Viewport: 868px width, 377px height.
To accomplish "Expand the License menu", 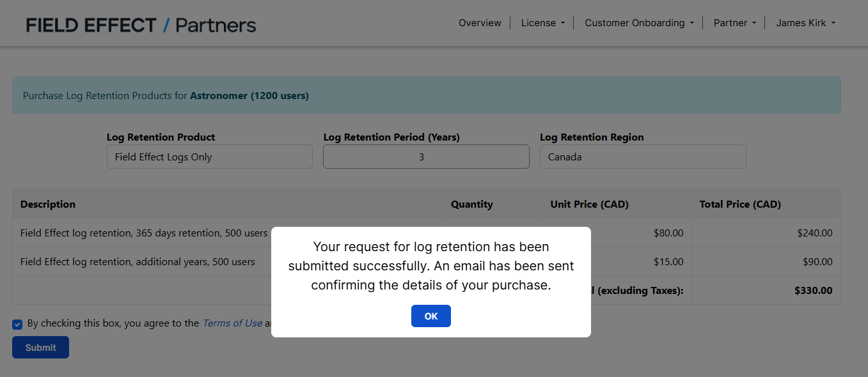I will [542, 23].
